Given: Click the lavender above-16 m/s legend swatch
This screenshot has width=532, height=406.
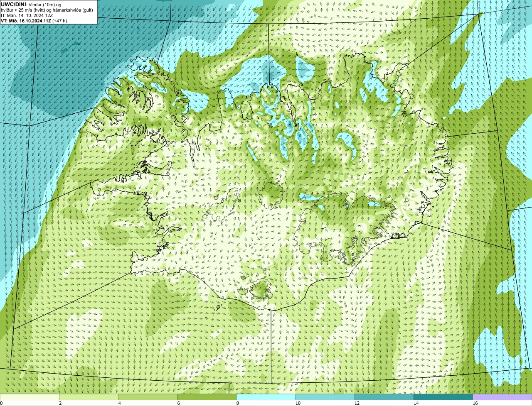Looking at the screenshot, I should (502, 397).
